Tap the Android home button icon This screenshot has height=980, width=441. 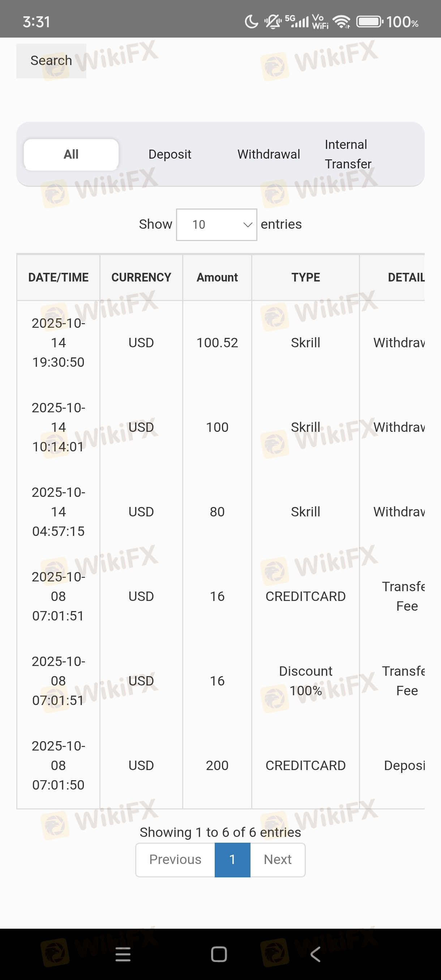click(x=219, y=954)
